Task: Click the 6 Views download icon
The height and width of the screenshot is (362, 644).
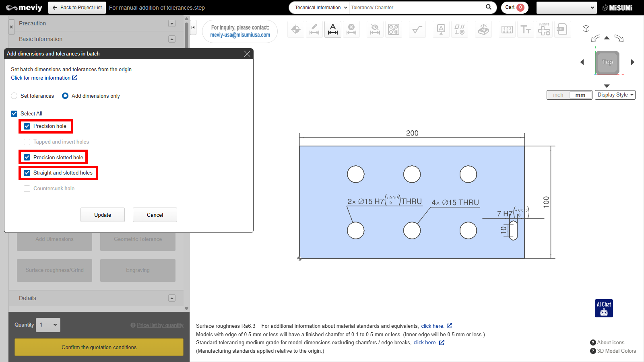Action: click(x=544, y=29)
